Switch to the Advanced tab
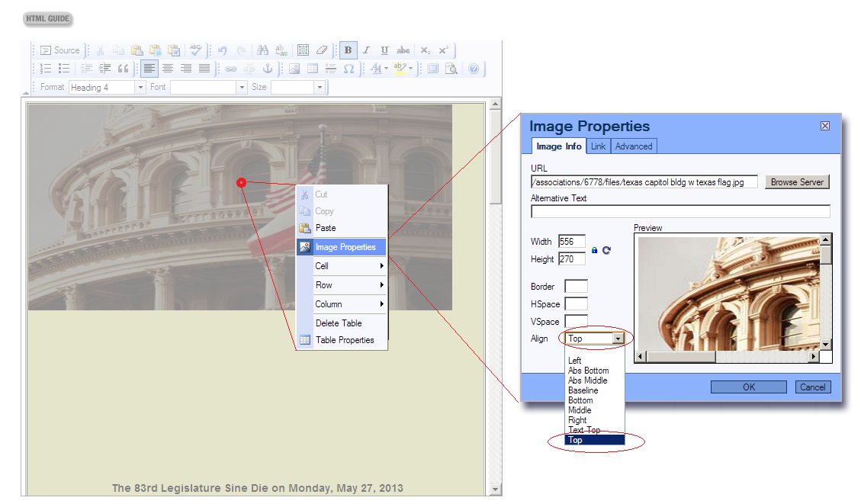861x504 pixels. [x=634, y=146]
